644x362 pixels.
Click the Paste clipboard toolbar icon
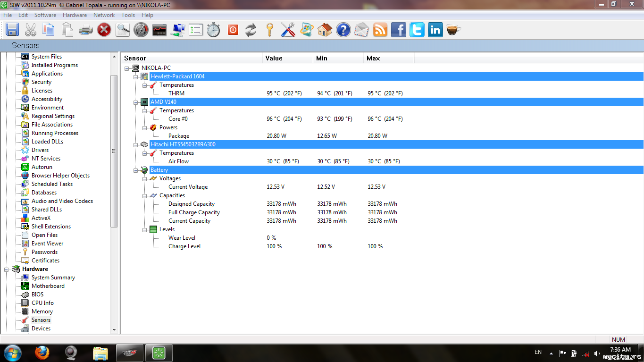[67, 30]
